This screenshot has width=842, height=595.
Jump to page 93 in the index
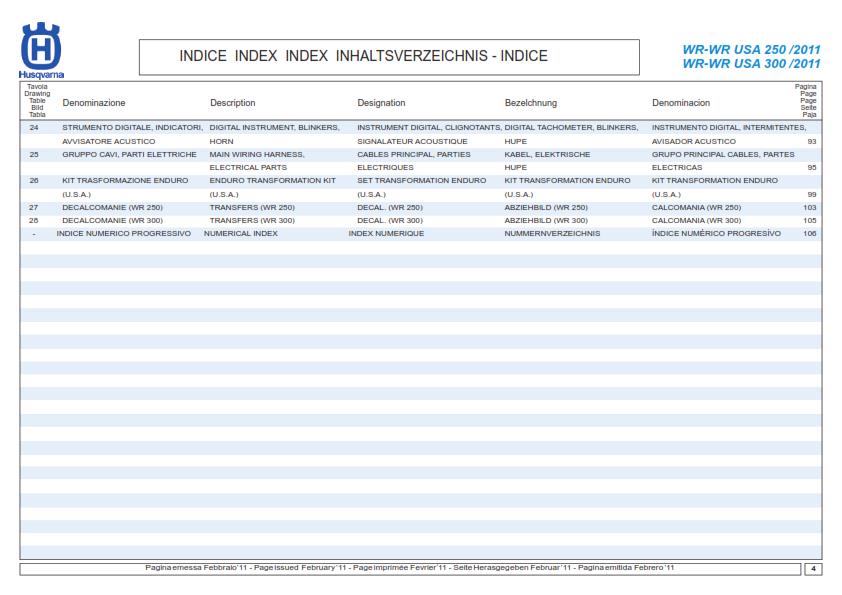pos(810,142)
